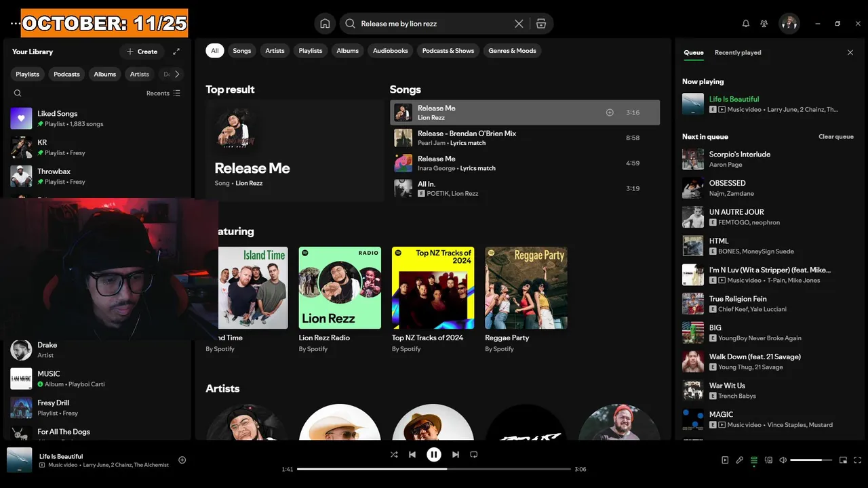Toggle repeat in player controls

tap(474, 455)
